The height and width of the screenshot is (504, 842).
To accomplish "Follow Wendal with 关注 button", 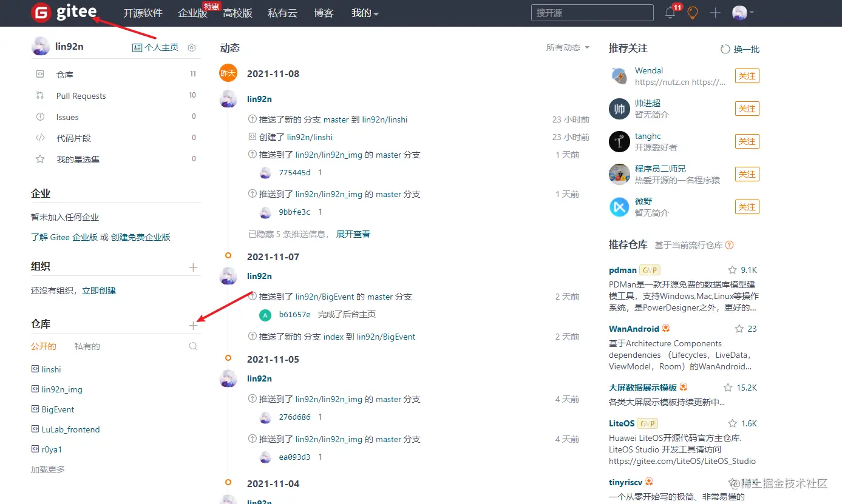I will (747, 76).
